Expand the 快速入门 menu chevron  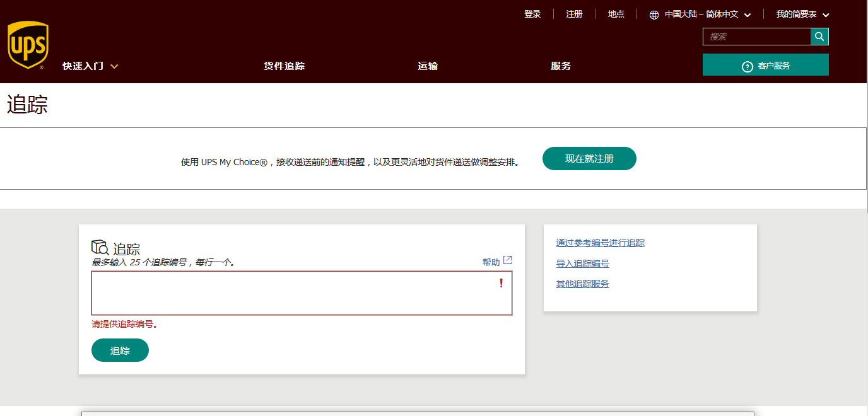coord(114,66)
